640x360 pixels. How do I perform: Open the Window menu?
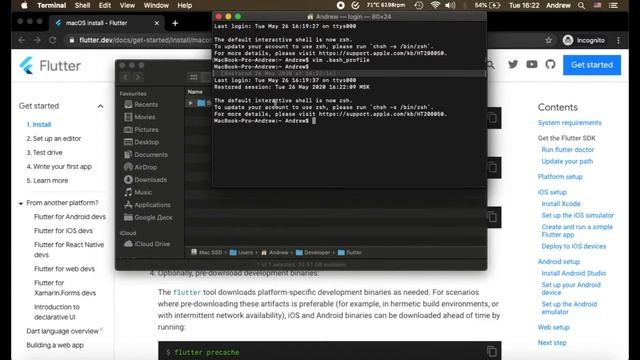coord(156,5)
